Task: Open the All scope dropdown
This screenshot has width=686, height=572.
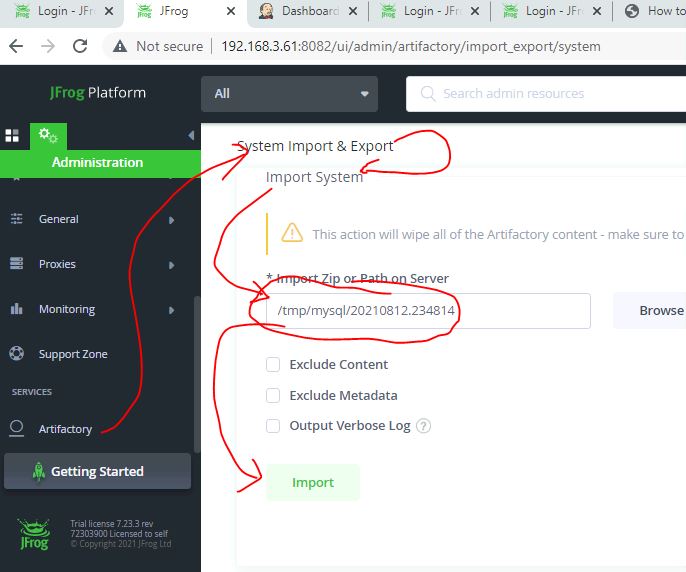Action: pos(290,93)
